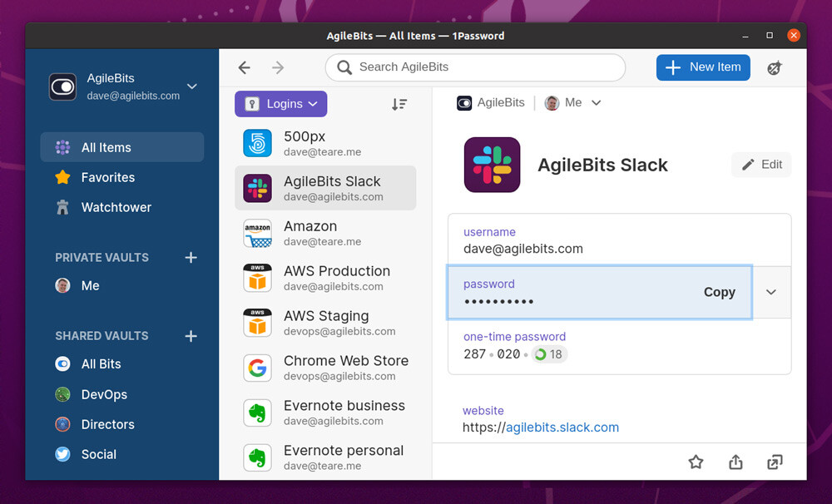This screenshot has width=832, height=504.
Task: Open item in a new window icon
Action: tap(775, 462)
